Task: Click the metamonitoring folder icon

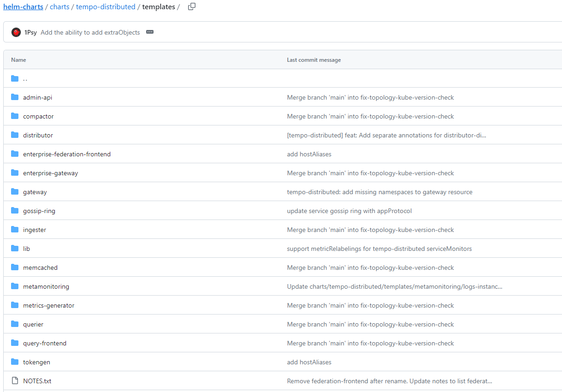Action: (x=15, y=286)
